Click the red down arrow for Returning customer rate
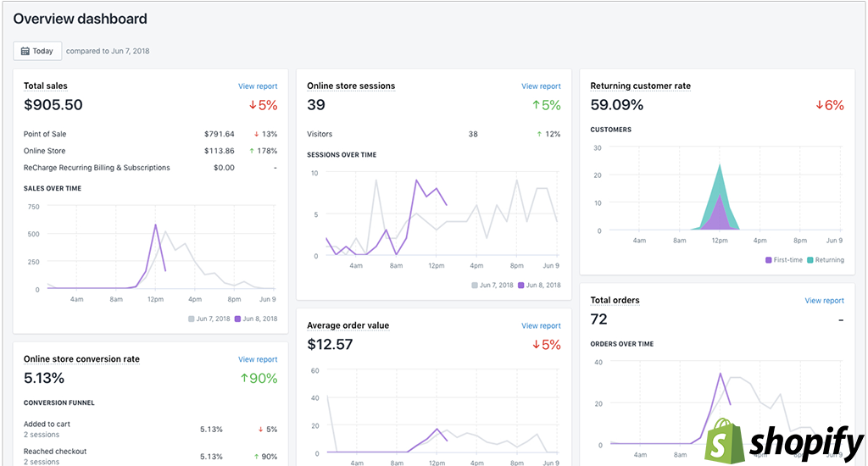The height and width of the screenshot is (466, 868). pyautogui.click(x=819, y=105)
